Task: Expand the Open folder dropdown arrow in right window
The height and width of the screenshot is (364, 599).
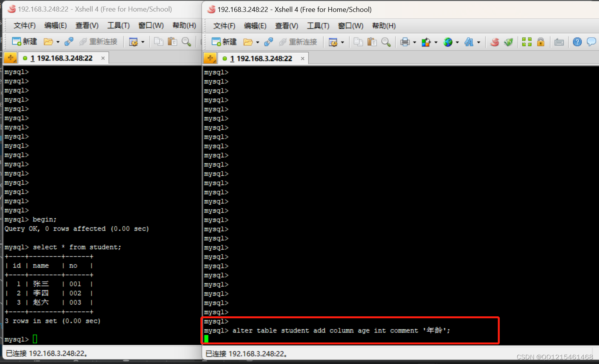Action: (x=257, y=42)
